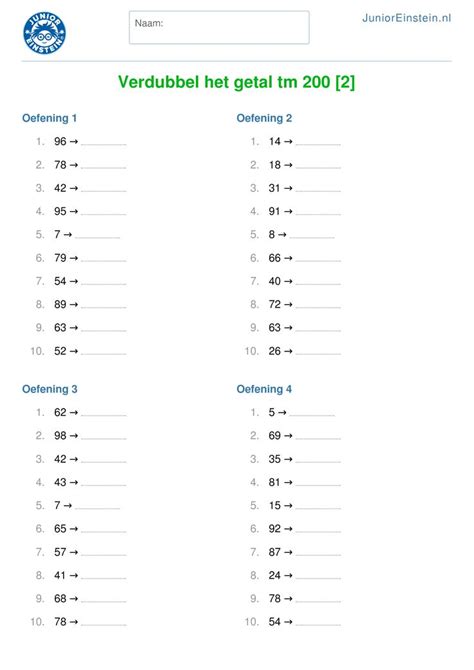Click answer line after 95 in Oefening 1

coord(103,215)
